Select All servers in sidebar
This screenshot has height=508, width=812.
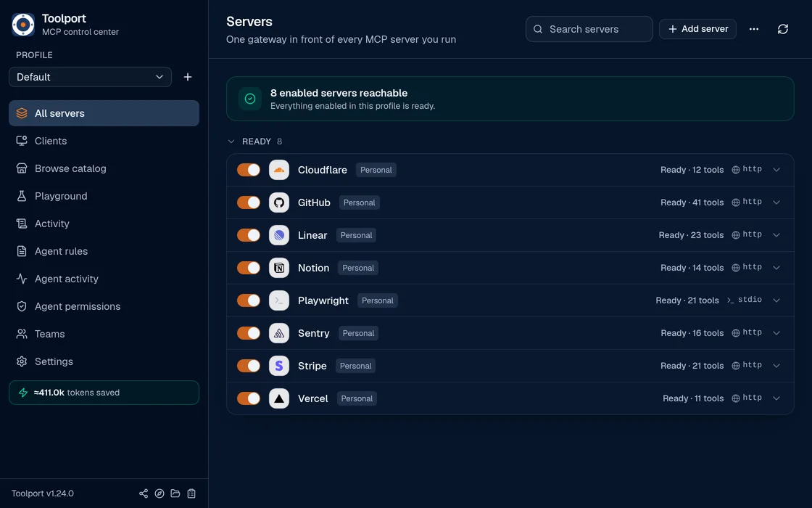point(104,113)
